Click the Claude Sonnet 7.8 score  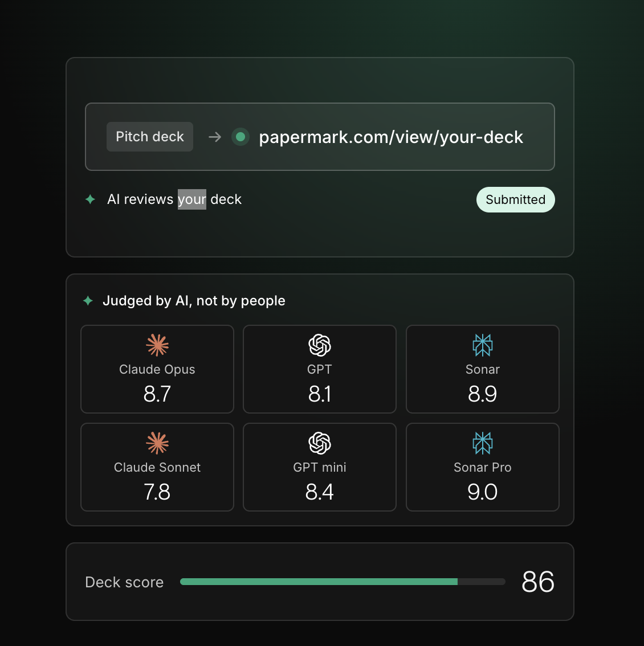pos(157,492)
